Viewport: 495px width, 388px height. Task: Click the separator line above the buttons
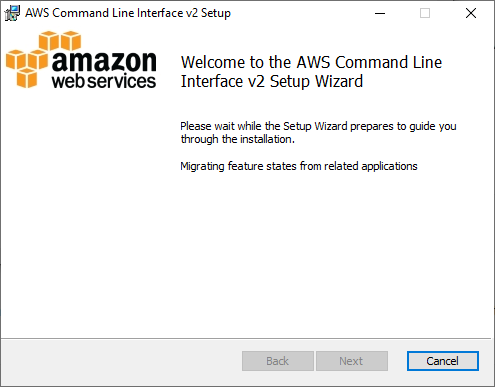click(246, 339)
